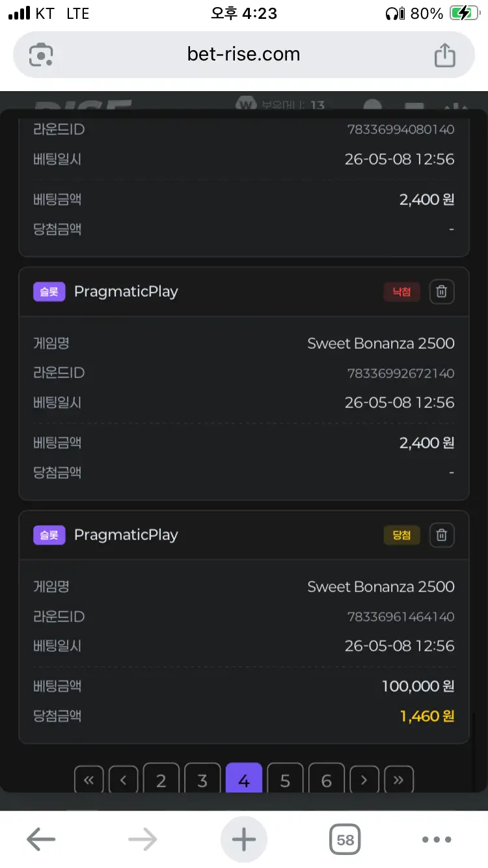Tap the browser share icon

(x=444, y=55)
